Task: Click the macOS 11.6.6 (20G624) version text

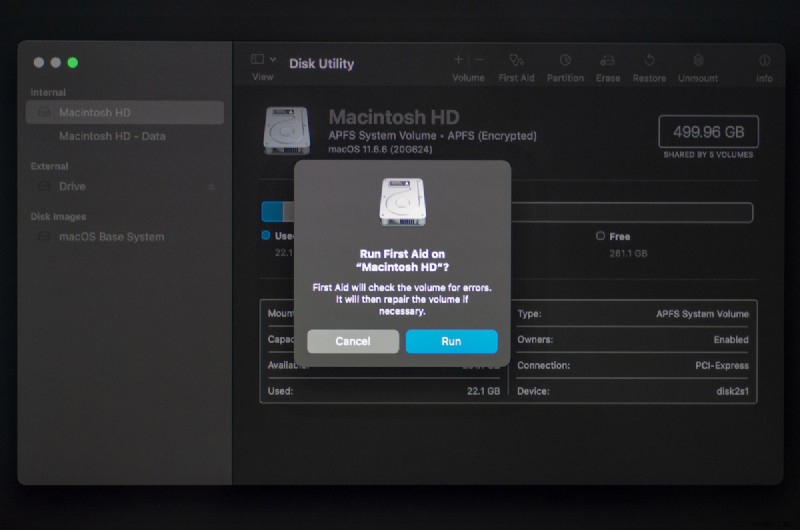Action: (380, 149)
